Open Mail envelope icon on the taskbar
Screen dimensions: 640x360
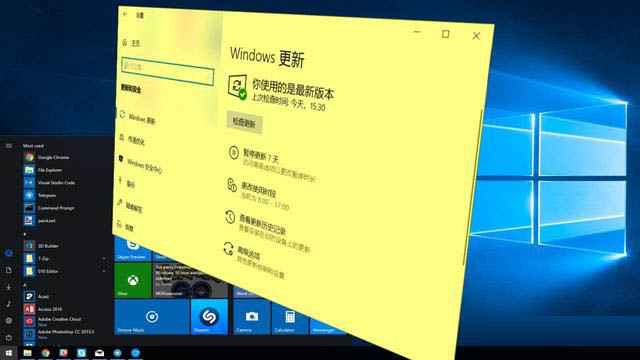(x=99, y=353)
